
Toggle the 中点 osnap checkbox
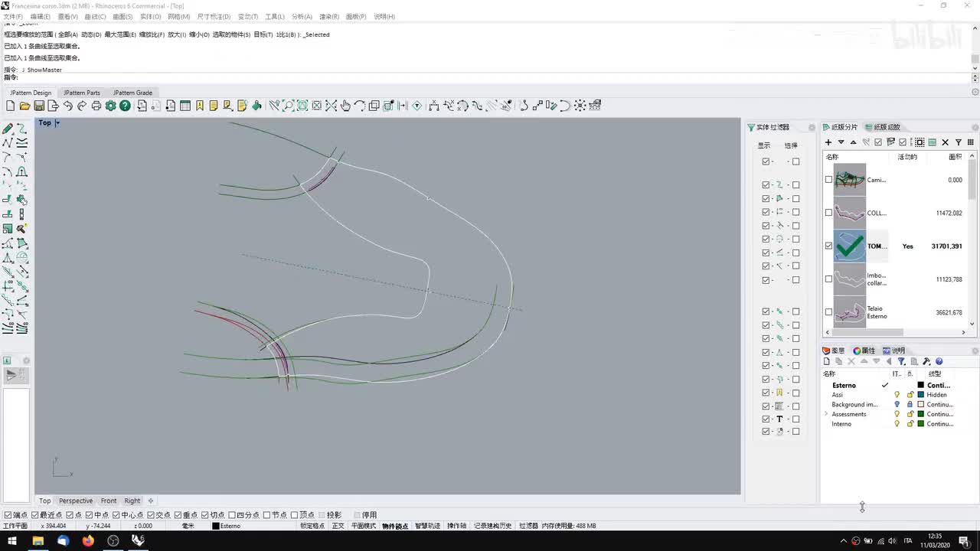[90, 515]
